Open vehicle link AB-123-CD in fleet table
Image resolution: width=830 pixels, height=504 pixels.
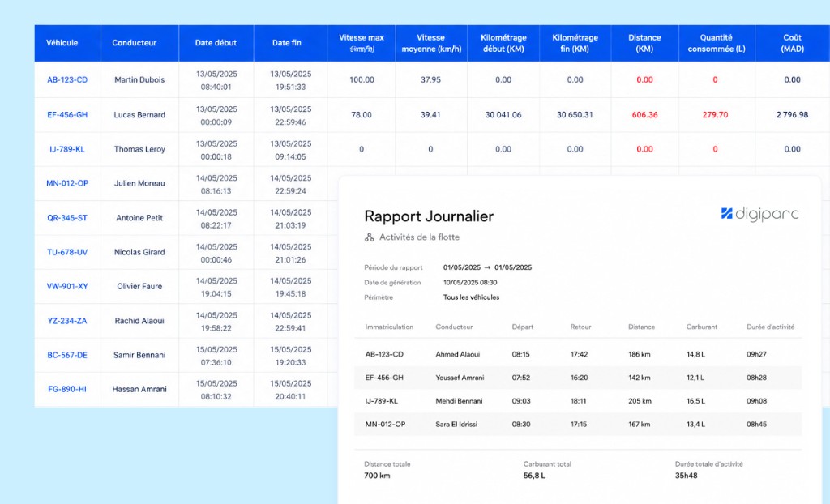click(x=67, y=80)
